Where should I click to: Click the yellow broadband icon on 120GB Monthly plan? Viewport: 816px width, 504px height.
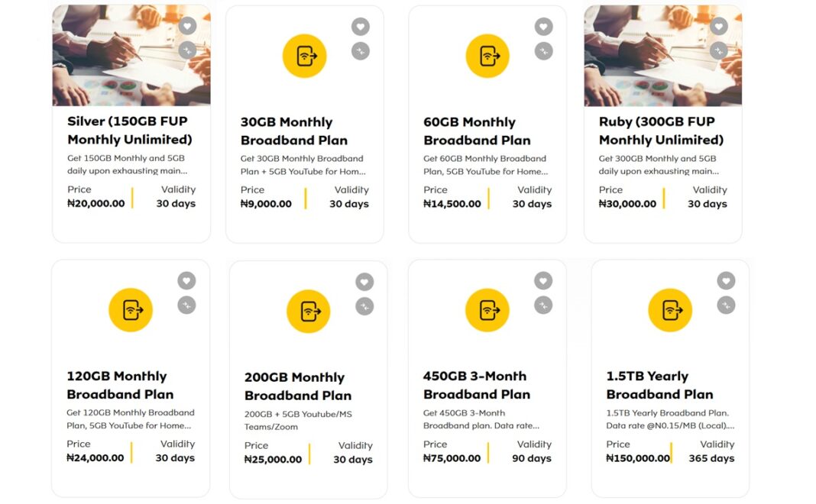[131, 310]
